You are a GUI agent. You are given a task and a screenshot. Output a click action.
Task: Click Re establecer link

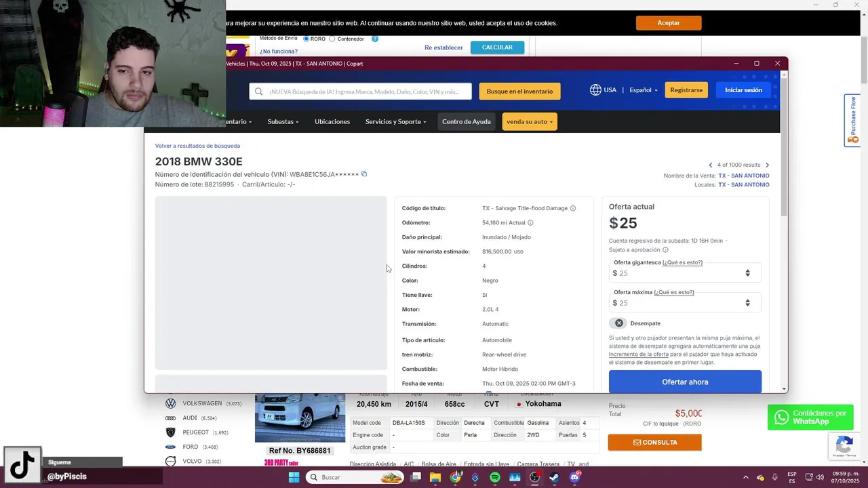click(443, 47)
